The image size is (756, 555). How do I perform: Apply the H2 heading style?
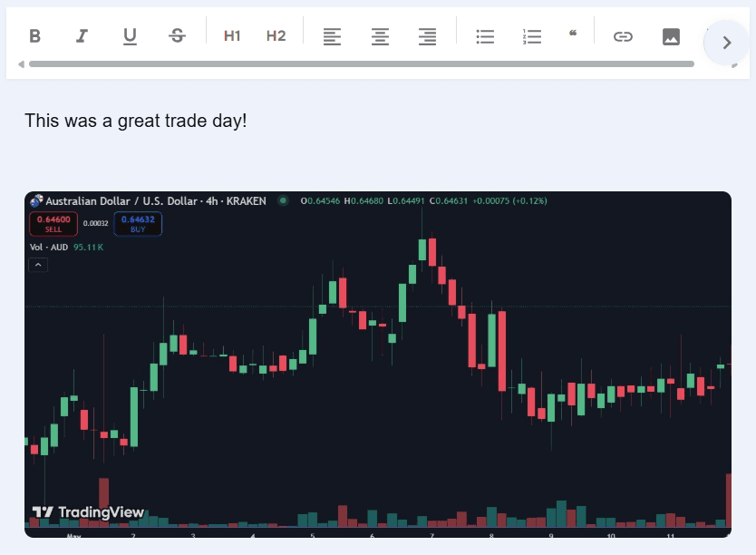pyautogui.click(x=276, y=36)
